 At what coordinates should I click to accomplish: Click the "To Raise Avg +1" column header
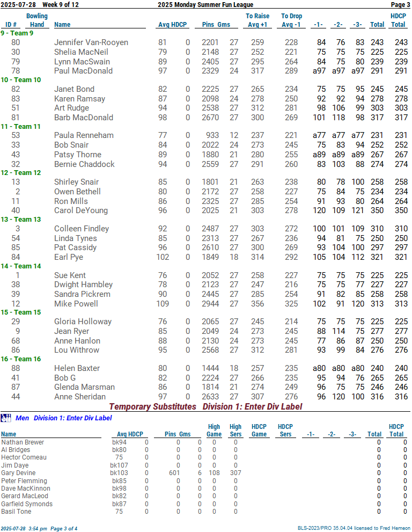pos(257,20)
